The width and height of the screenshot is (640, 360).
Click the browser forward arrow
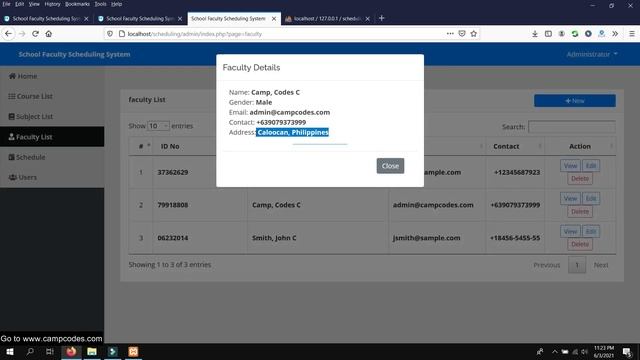coord(22,34)
